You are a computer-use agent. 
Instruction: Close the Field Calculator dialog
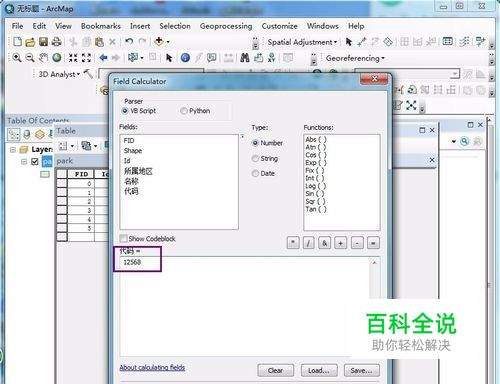click(374, 79)
